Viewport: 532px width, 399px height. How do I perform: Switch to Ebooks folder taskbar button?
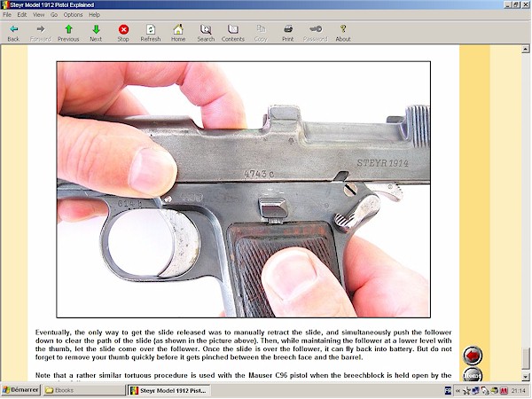[84, 390]
